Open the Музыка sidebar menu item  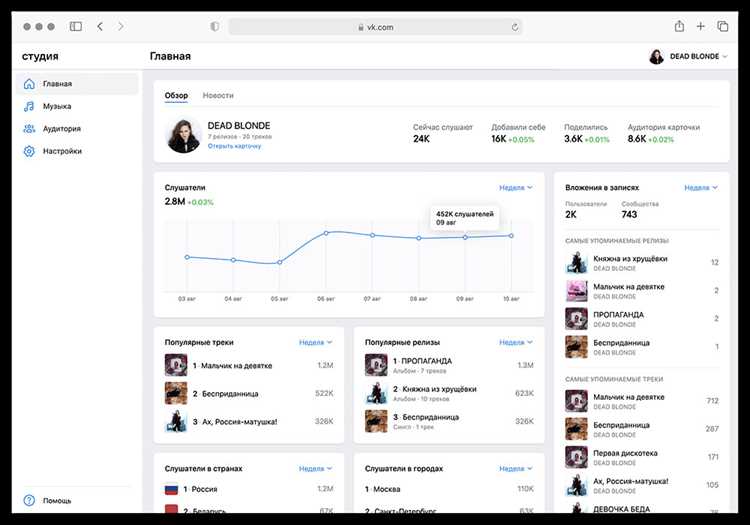tap(77, 106)
